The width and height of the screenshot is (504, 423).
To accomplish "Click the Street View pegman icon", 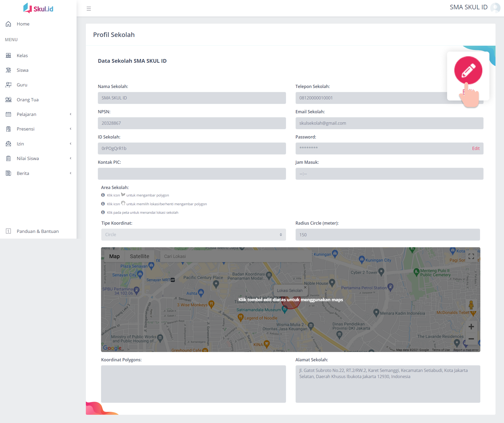I will [x=471, y=305].
